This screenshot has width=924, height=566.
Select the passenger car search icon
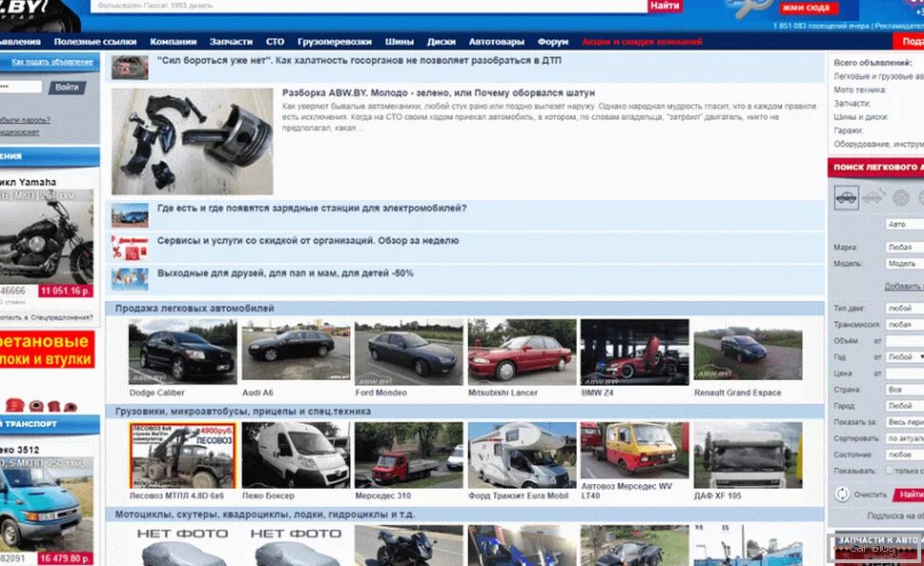[x=846, y=197]
